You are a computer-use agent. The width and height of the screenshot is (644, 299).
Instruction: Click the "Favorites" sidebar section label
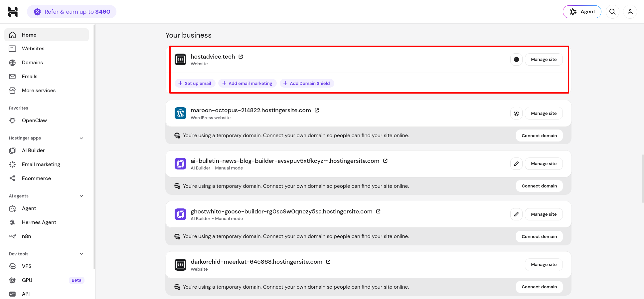(18, 108)
